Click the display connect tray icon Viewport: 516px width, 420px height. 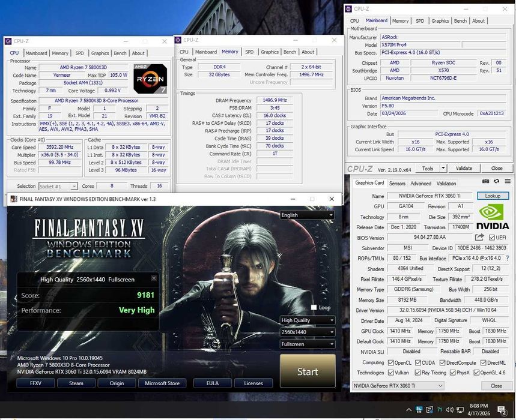(x=429, y=409)
